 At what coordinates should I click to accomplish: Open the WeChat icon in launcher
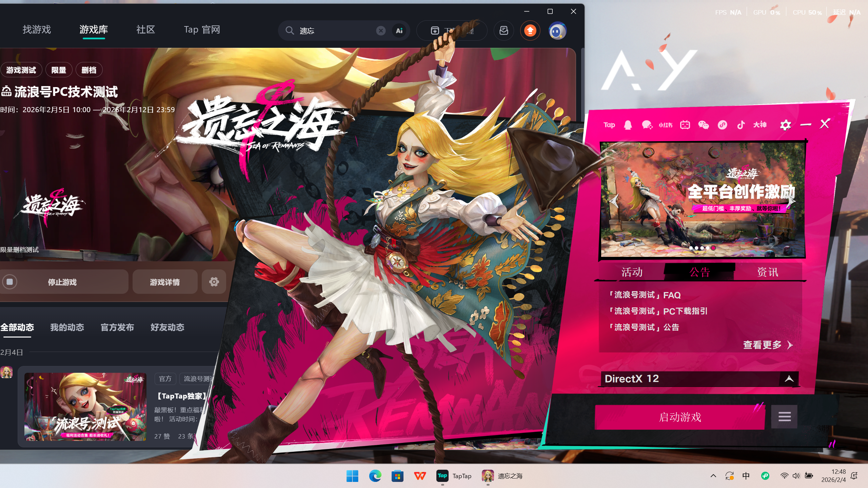tap(703, 125)
